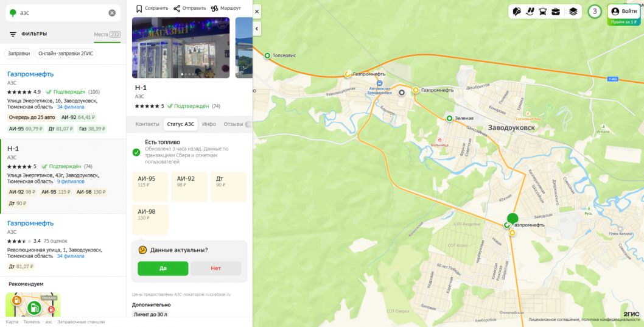Select the Дт 90 ₽ fuel card
This screenshot has width=644, height=327.
(229, 187)
